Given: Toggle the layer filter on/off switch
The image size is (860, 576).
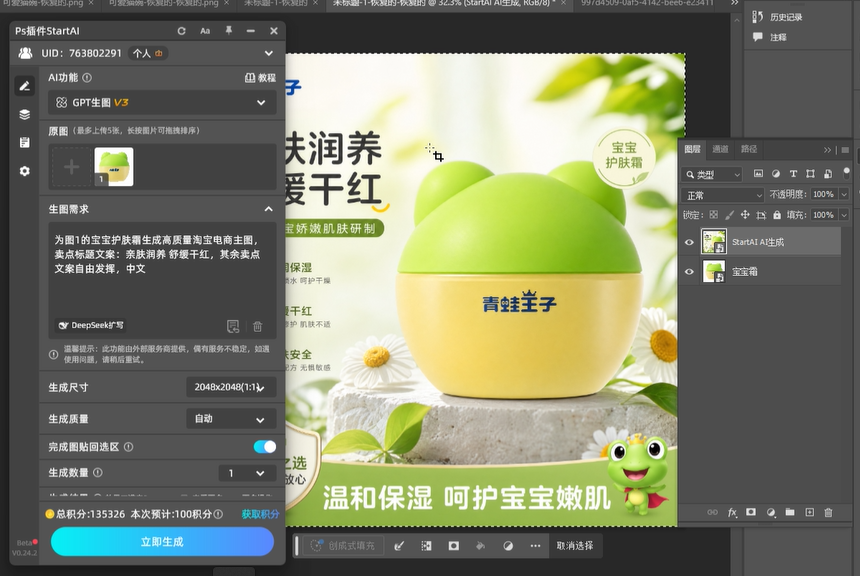Looking at the screenshot, I should [x=846, y=173].
